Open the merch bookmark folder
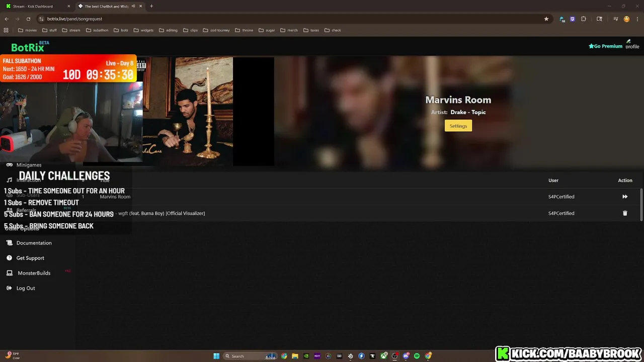Image resolution: width=644 pixels, height=362 pixels. (290, 30)
